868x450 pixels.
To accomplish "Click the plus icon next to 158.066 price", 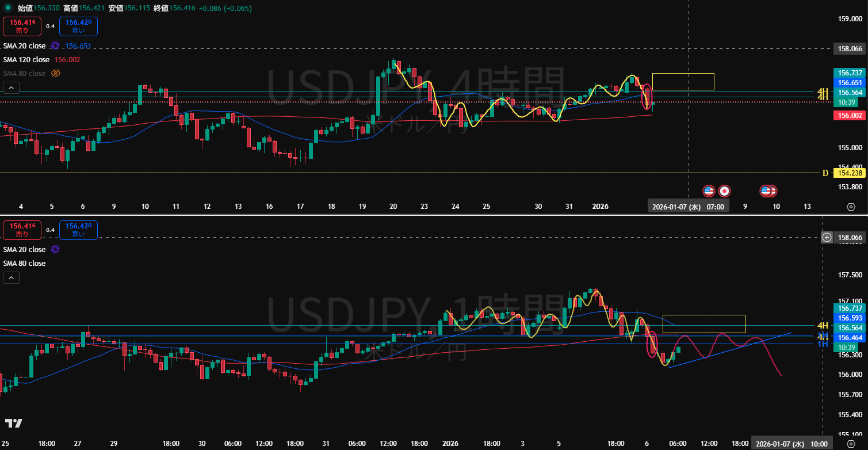I will pyautogui.click(x=827, y=237).
